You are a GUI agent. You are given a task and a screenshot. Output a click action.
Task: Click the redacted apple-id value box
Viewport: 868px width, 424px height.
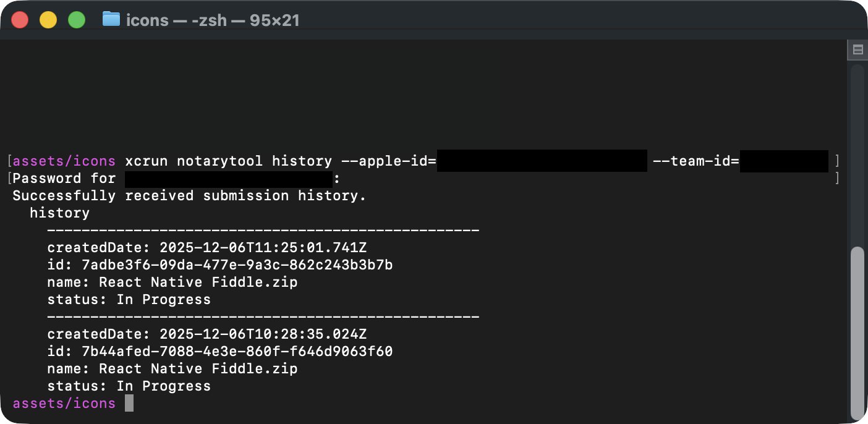[542, 161]
